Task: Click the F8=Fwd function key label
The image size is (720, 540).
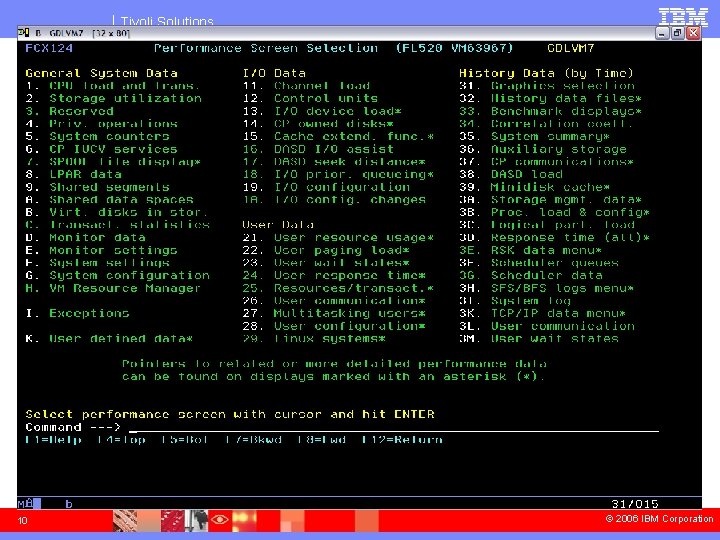Action: pyautogui.click(x=321, y=440)
